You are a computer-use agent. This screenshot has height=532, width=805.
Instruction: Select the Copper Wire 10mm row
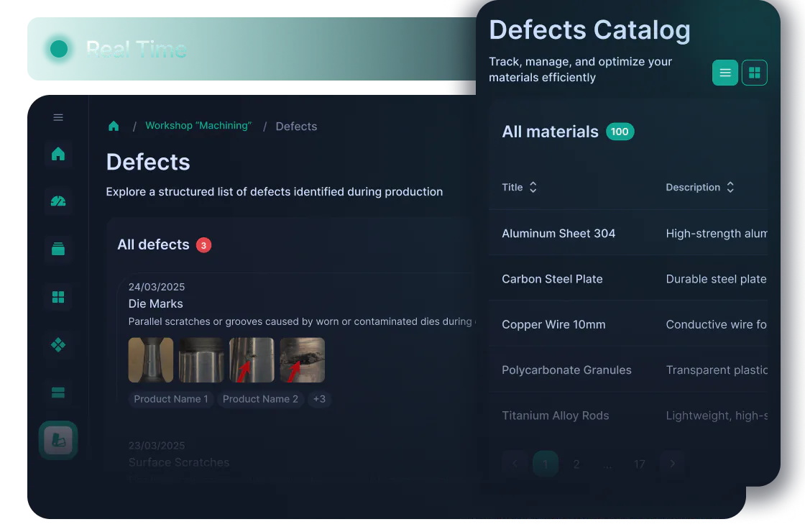[x=628, y=324]
